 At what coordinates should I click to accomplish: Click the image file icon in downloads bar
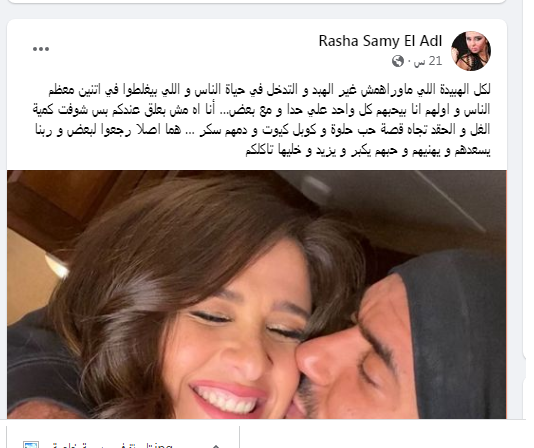pos(31,445)
